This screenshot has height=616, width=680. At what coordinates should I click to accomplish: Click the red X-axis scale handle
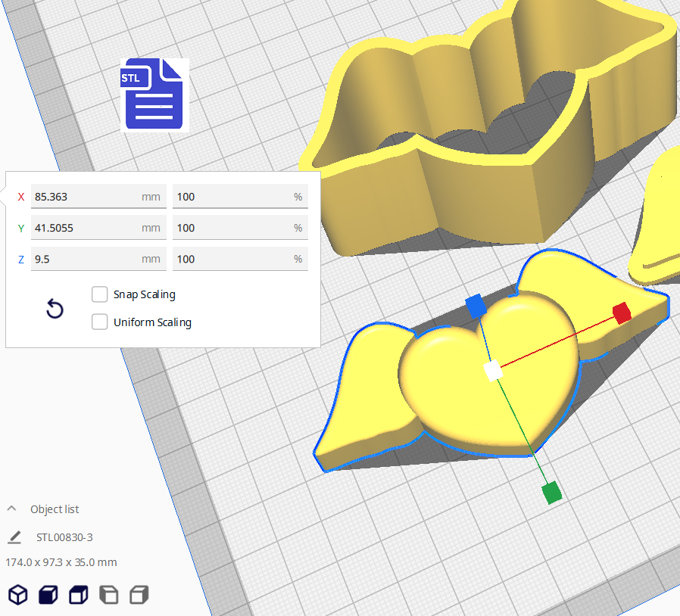[622, 313]
